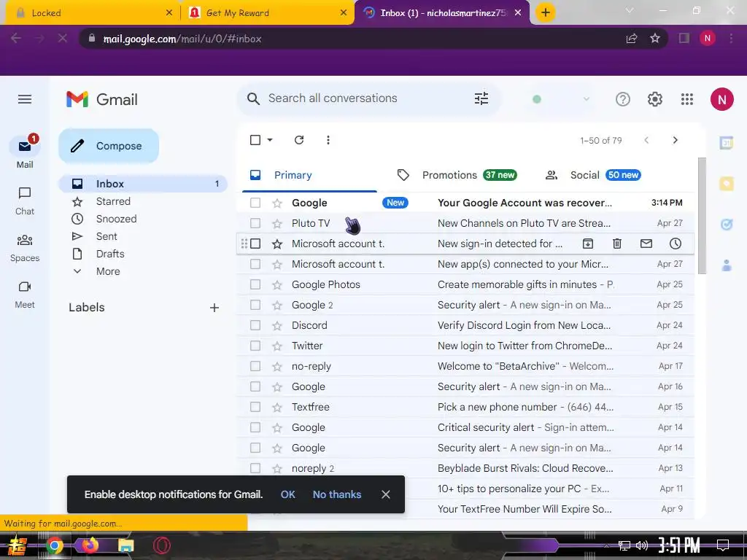Viewport: 747px width, 560px height.
Task: Share this page icon in address bar
Action: [x=632, y=39]
